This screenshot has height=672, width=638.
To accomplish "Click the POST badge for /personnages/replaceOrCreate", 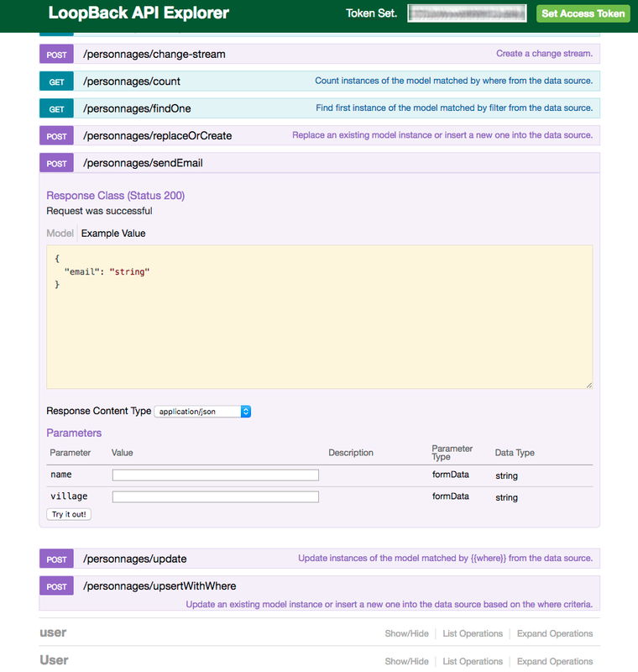I will [x=56, y=136].
